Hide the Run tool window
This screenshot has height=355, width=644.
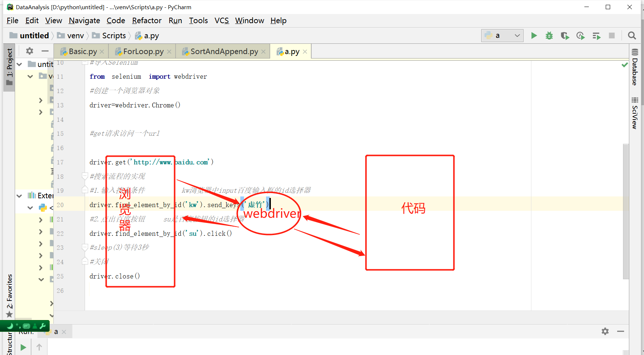[620, 331]
